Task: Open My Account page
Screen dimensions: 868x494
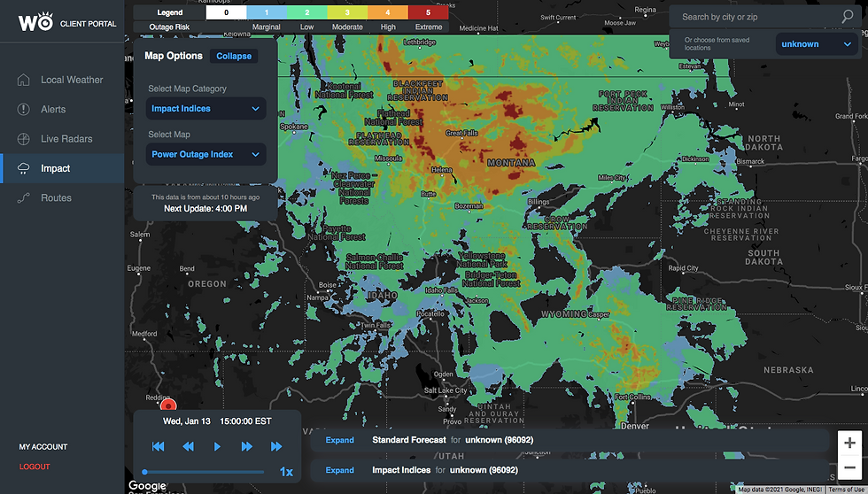Action: pos(43,446)
